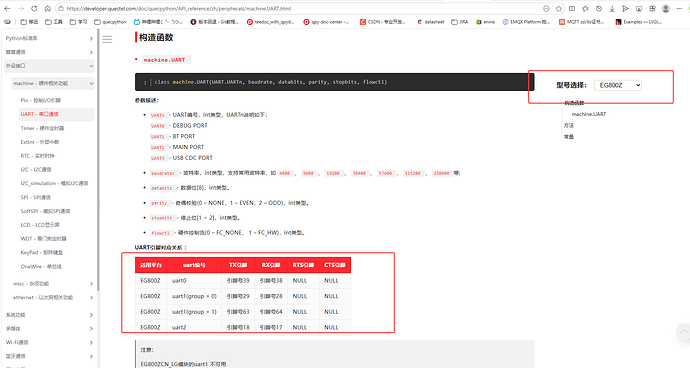Open the Pin sidebar page
Image resolution: width=690 pixels, height=368 pixels.
click(40, 100)
